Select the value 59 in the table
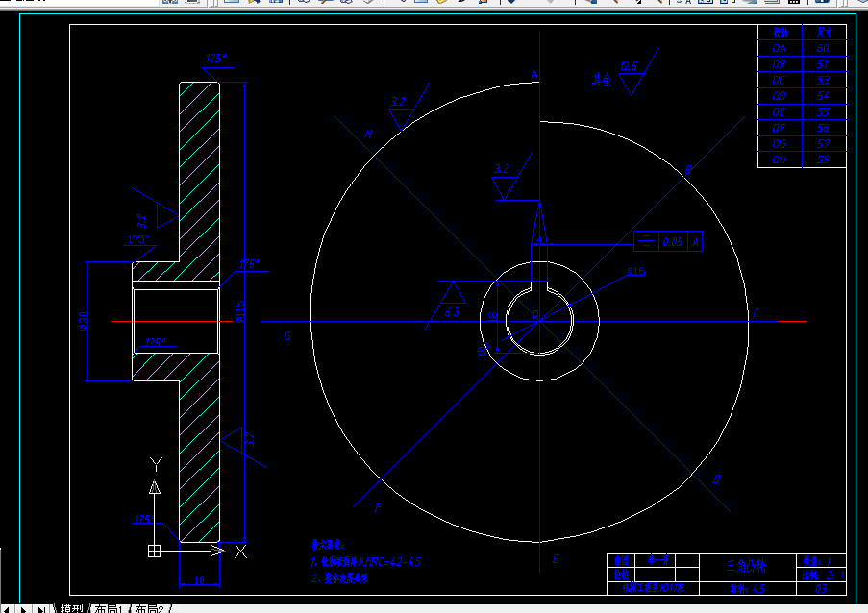Viewport: 868px width, 613px height. click(823, 159)
